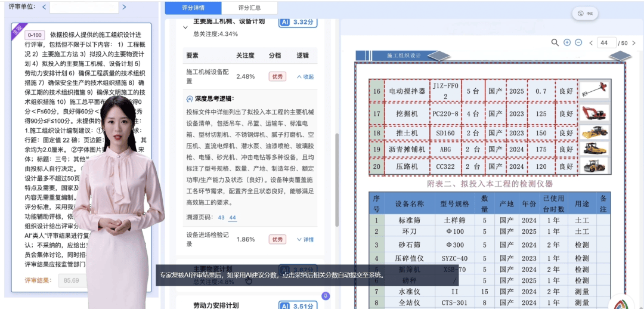Go to previous document page arrow
This screenshot has height=309, width=644.
(590, 43)
